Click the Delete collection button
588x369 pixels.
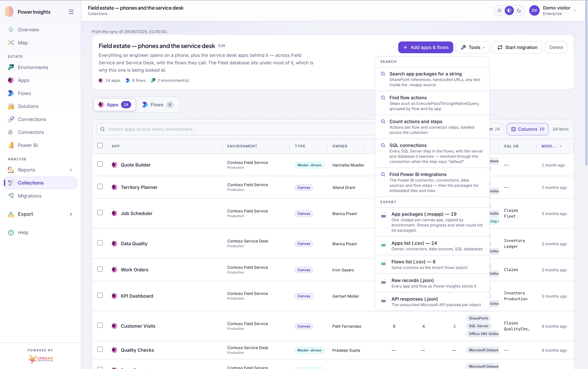click(556, 47)
